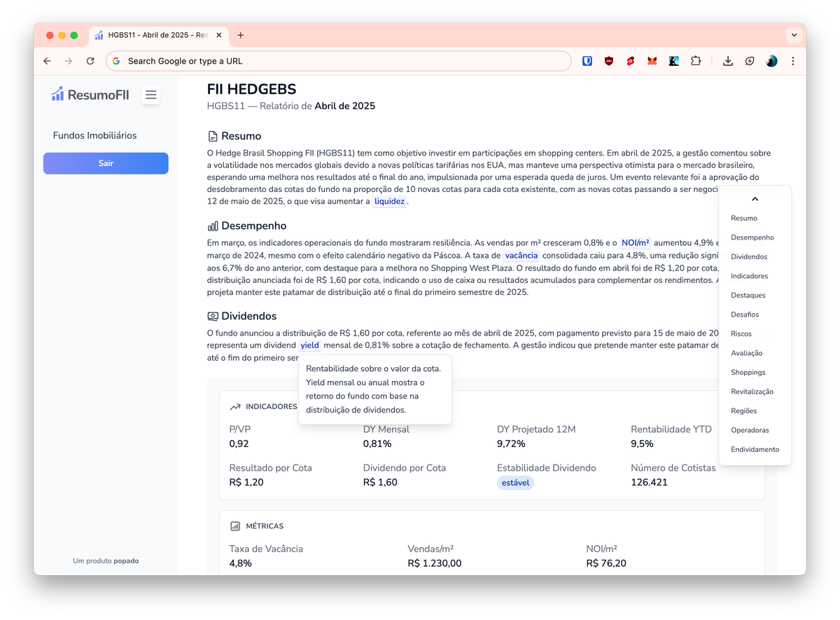
Task: Open the Extensions puzzle-piece menu
Action: (x=695, y=61)
